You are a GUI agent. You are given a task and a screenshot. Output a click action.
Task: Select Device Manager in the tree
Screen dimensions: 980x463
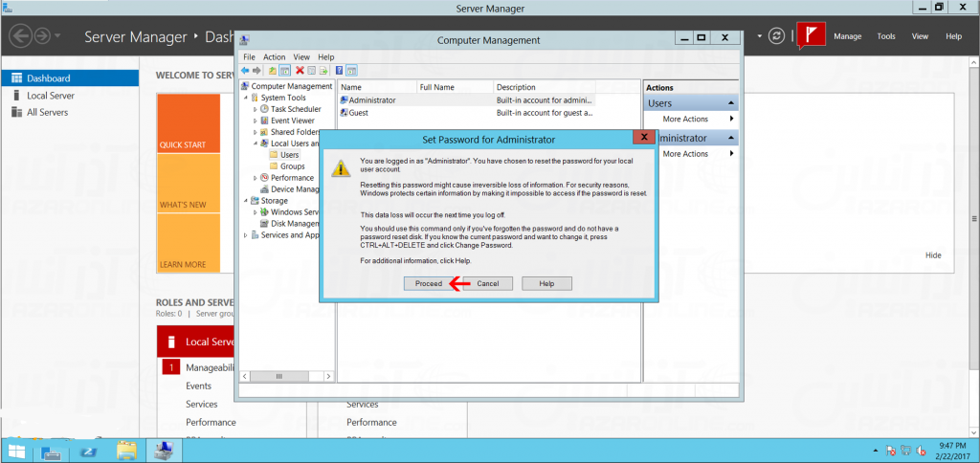click(291, 189)
